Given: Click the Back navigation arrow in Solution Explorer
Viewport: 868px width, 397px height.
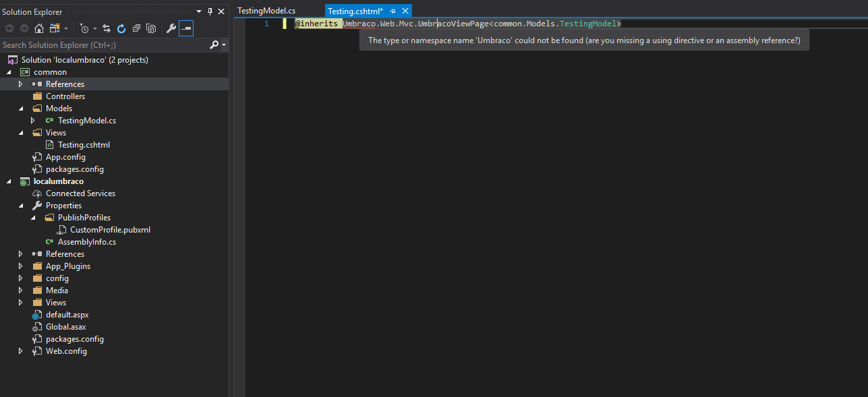Looking at the screenshot, I should [9, 28].
